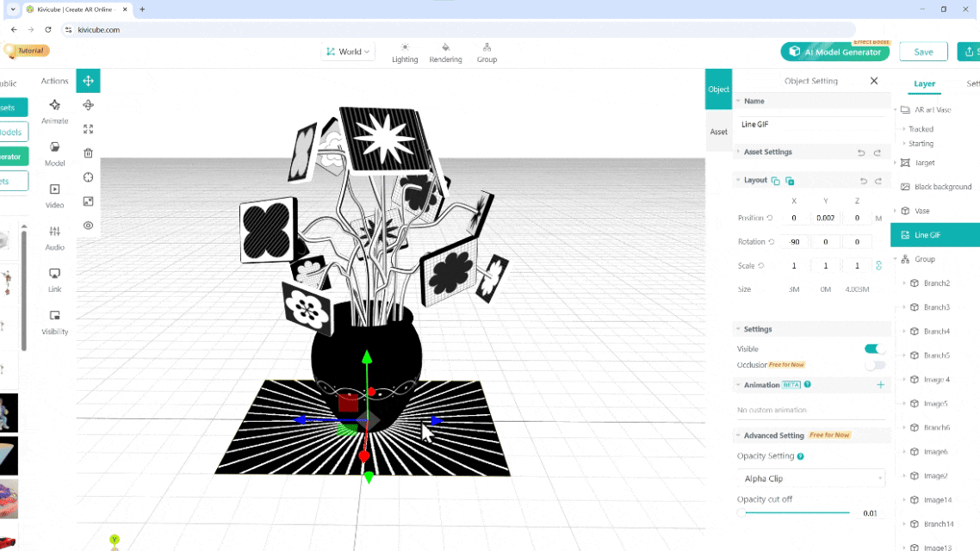Screen dimensions: 980x551
Task: Select the Layer tab
Action: [924, 84]
